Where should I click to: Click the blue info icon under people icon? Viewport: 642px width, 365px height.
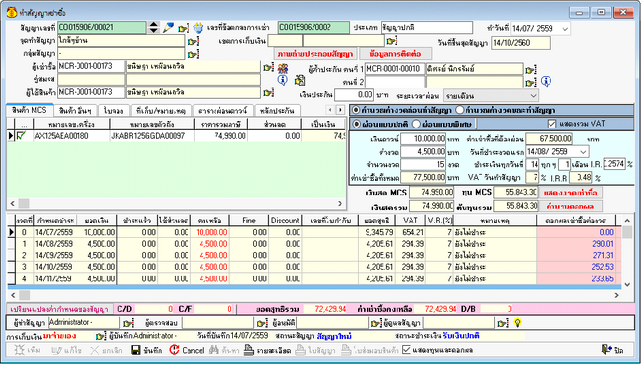[x=283, y=80]
